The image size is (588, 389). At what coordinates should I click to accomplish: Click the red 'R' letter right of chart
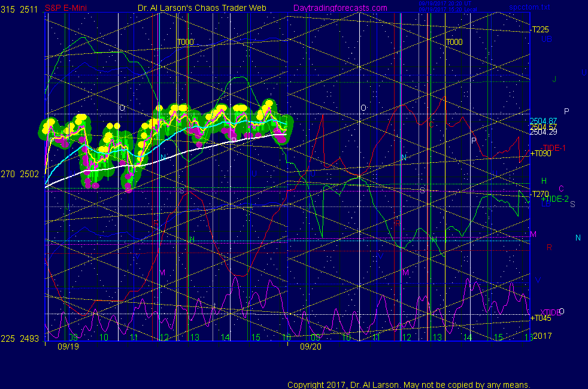tap(549, 247)
